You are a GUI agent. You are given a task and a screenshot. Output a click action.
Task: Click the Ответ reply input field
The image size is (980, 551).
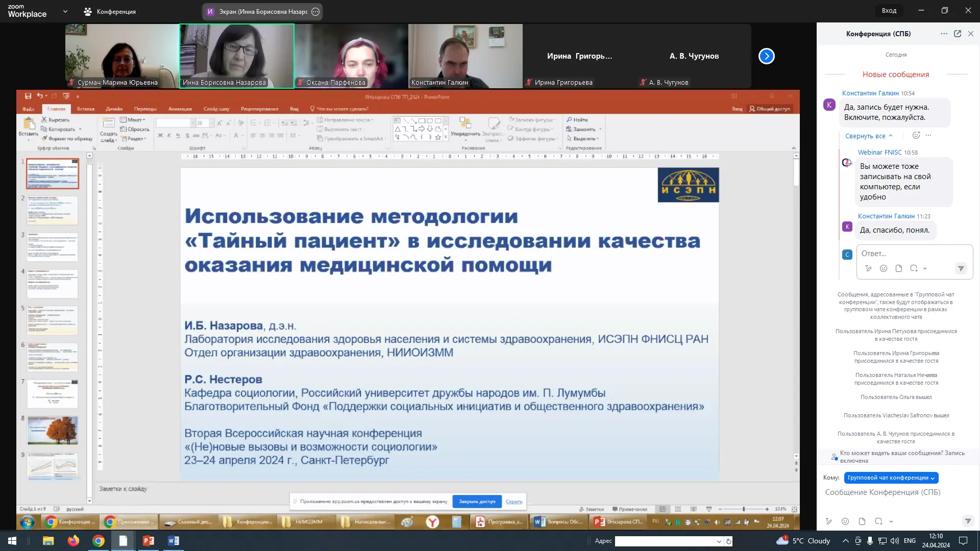click(914, 254)
